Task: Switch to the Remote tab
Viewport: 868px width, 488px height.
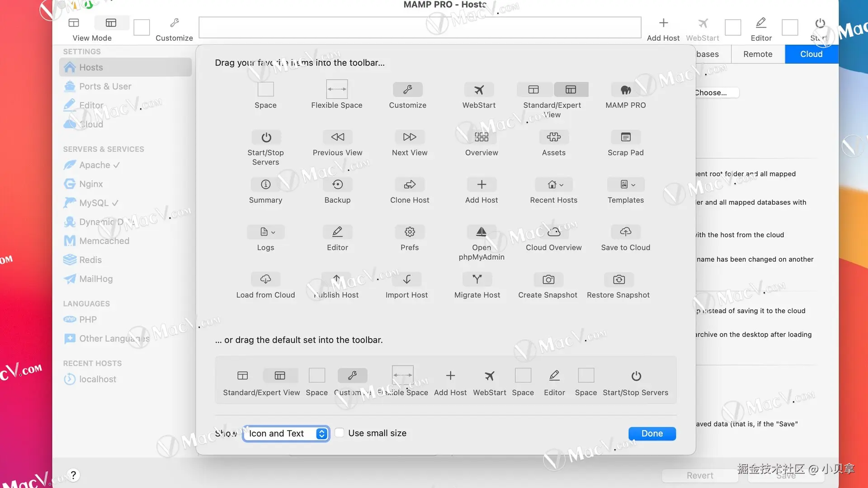Action: (758, 54)
